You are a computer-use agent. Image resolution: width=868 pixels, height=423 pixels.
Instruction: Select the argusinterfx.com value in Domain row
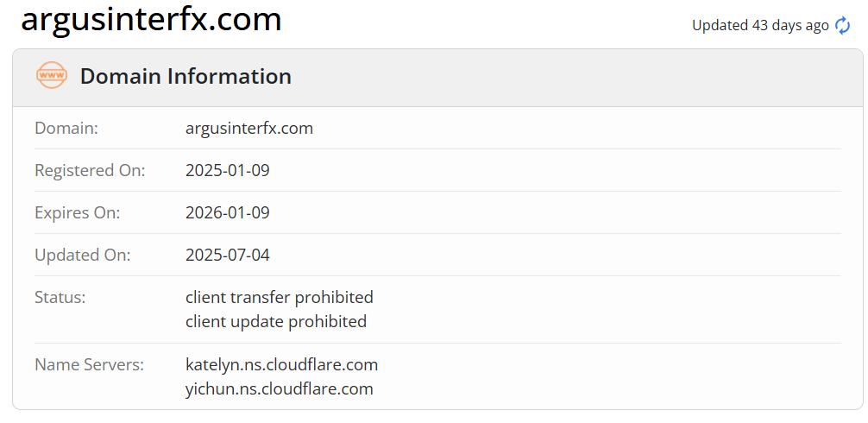(249, 129)
